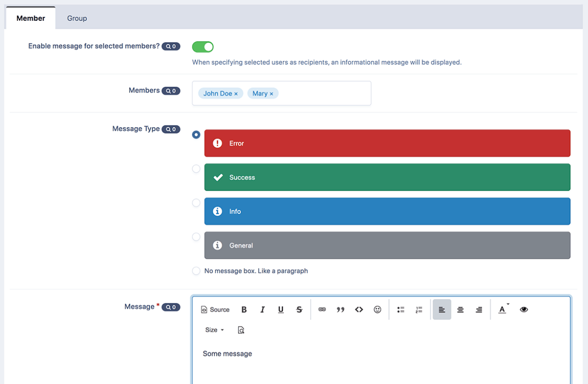The image size is (588, 384).
Task: Click the red Error message banner
Action: [387, 143]
